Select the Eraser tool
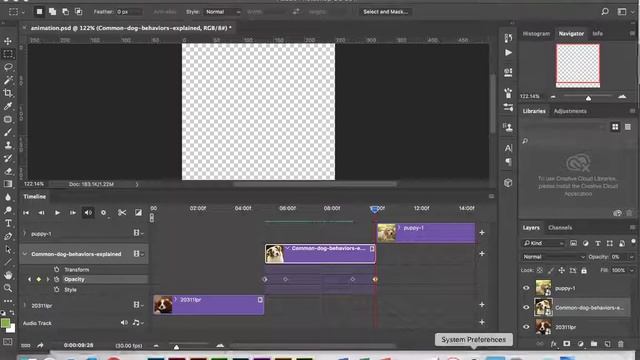Image resolution: width=640 pixels, height=360 pixels. (x=8, y=171)
